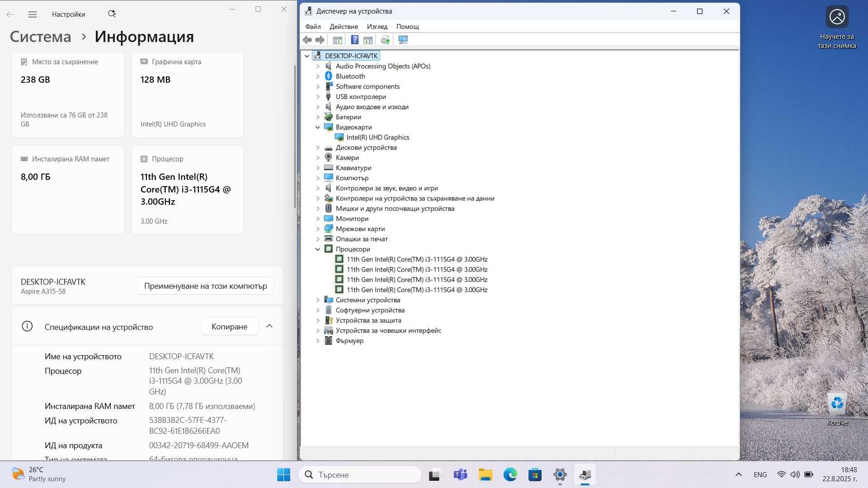
Task: Launch Microsoft Teams from the taskbar
Action: point(460,475)
